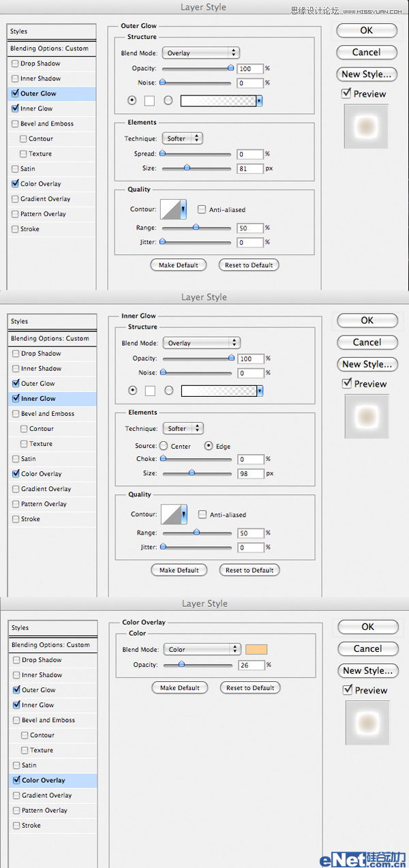Viewport: 409px width, 868px height.
Task: Click the Size value field showing 98
Action: click(x=251, y=474)
